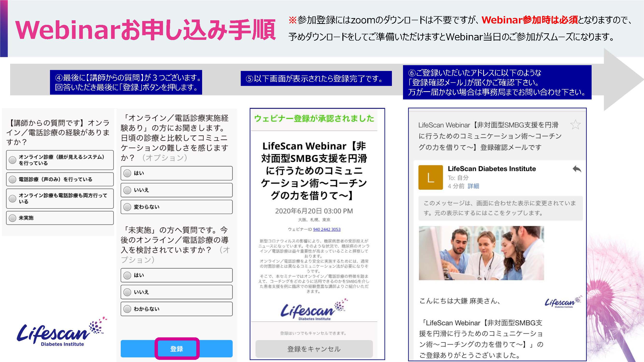
Task: Choose 'オンライン診療も電話診療も両方行っている' option
Action: (60, 198)
